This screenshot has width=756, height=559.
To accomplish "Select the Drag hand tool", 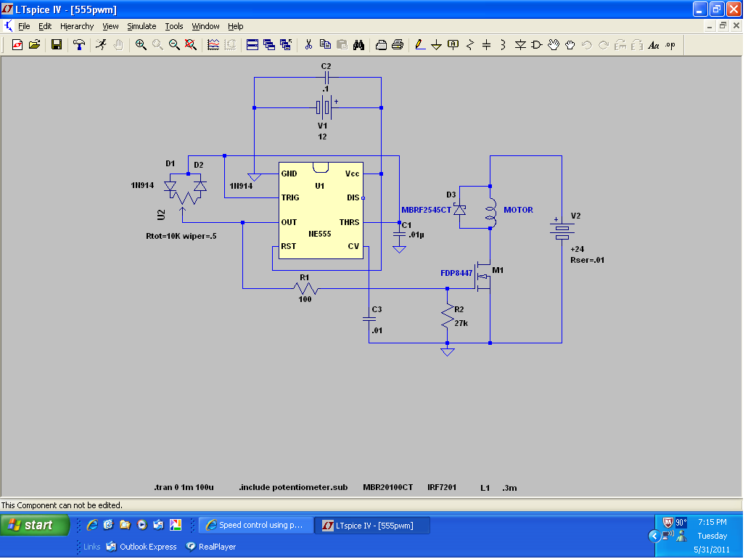I will (570, 45).
